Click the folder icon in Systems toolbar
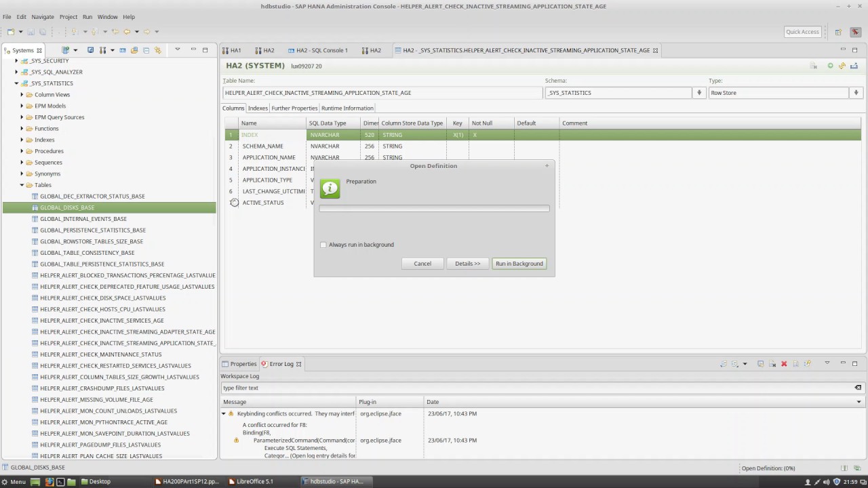 coord(134,50)
